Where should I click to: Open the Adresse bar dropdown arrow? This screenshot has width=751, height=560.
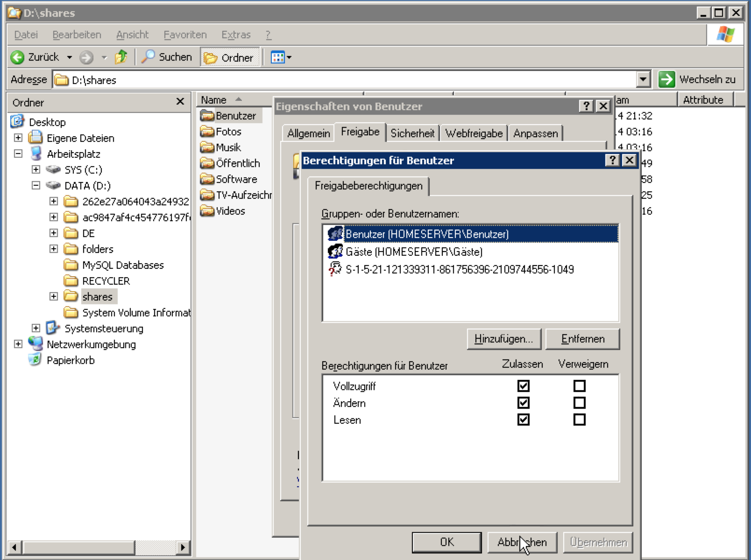[643, 79]
